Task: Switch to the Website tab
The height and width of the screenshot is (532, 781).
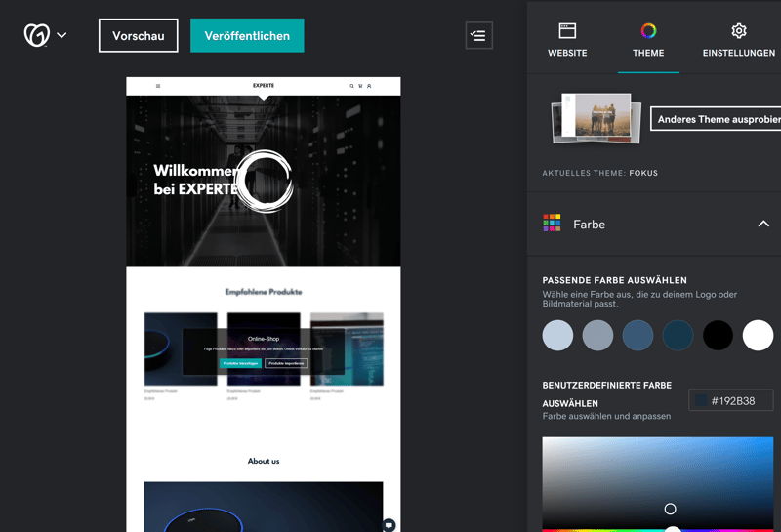Action: tap(567, 40)
